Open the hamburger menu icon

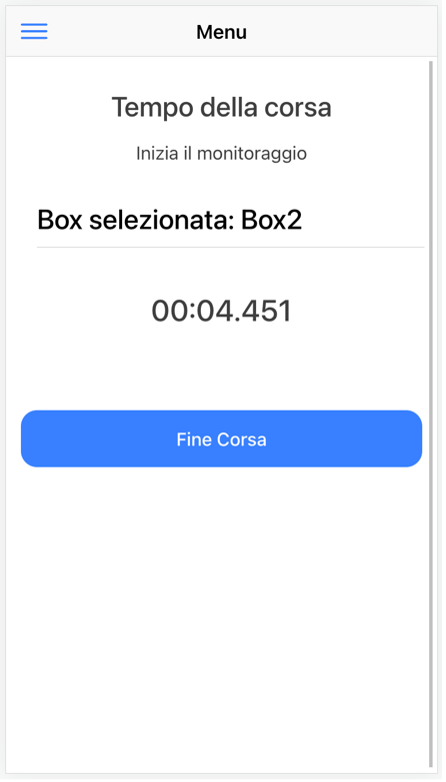click(x=34, y=31)
